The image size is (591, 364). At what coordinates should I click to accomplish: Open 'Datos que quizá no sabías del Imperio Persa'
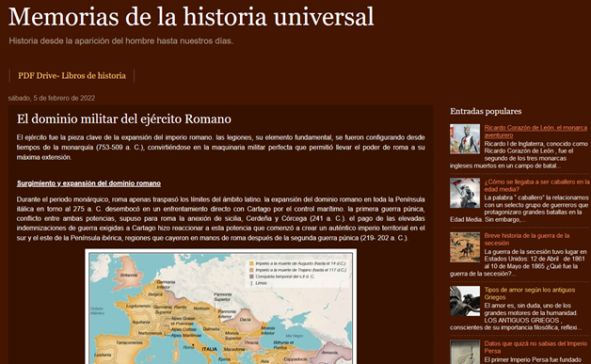(535, 347)
